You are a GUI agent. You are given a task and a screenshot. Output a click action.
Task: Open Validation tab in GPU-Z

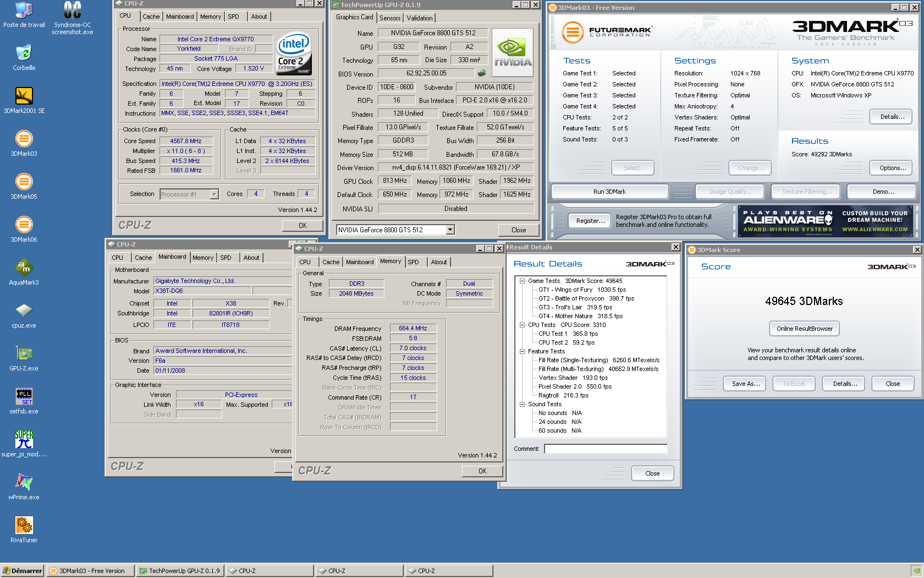[x=420, y=18]
